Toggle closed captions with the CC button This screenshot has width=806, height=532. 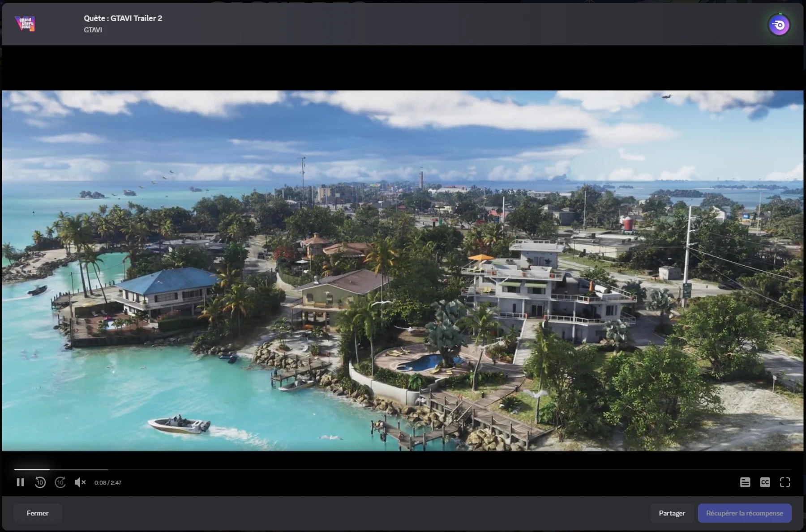[x=765, y=482]
